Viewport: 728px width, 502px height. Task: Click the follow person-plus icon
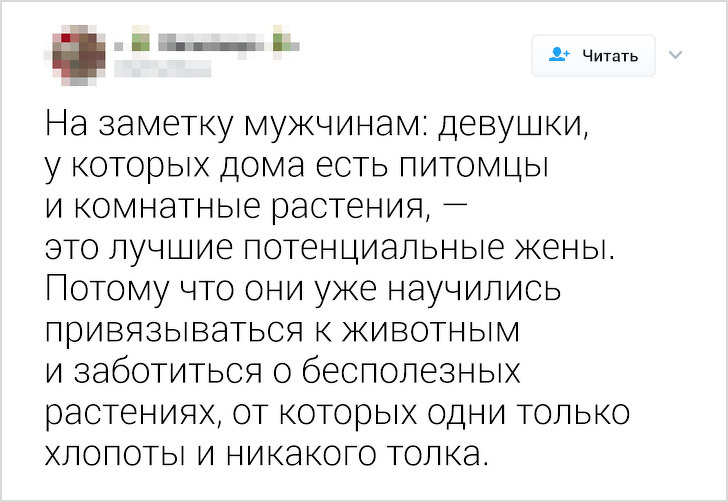tap(559, 55)
